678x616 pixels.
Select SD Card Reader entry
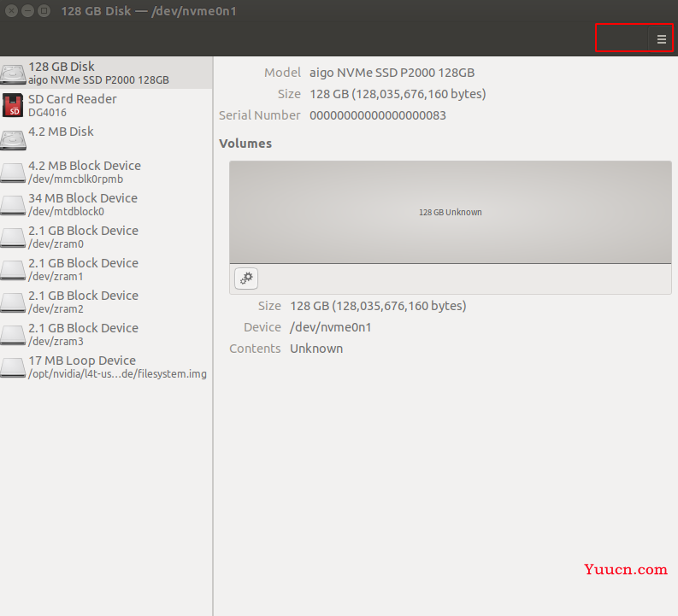coord(106,105)
